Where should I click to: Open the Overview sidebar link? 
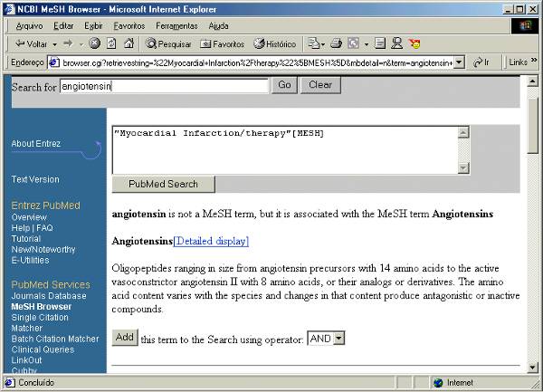(x=29, y=217)
